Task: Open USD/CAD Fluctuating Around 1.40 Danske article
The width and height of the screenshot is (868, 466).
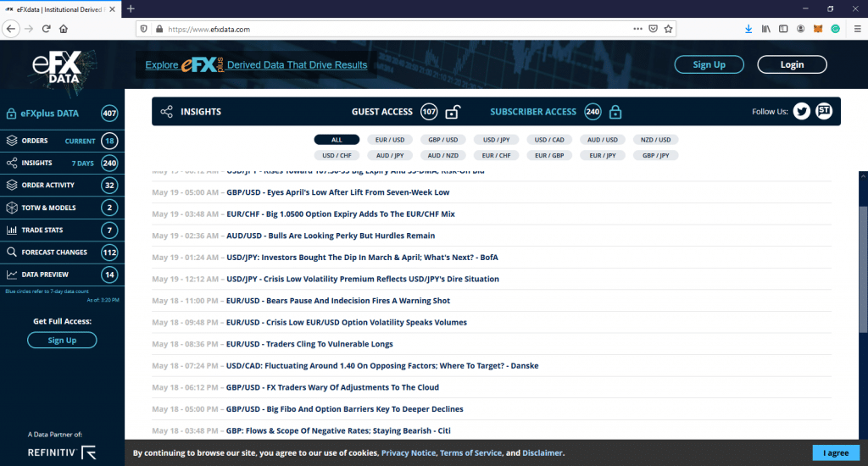Action: pyautogui.click(x=382, y=365)
